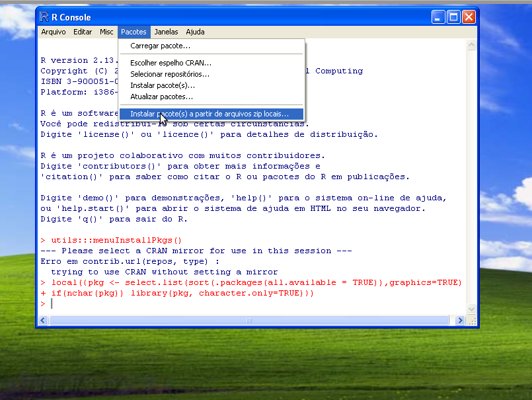Image resolution: width=532 pixels, height=400 pixels.
Task: Open the Janelas menu
Action: (x=166, y=32)
